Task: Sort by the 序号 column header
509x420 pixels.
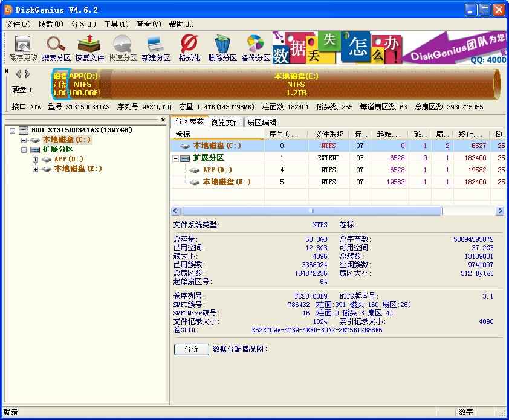Action: [287, 134]
